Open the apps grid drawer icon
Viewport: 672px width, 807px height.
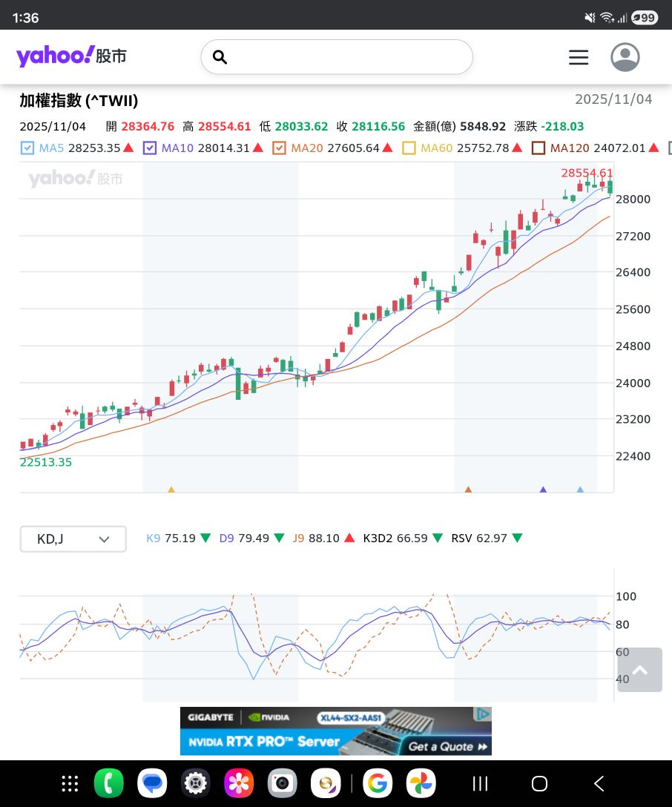[x=70, y=783]
